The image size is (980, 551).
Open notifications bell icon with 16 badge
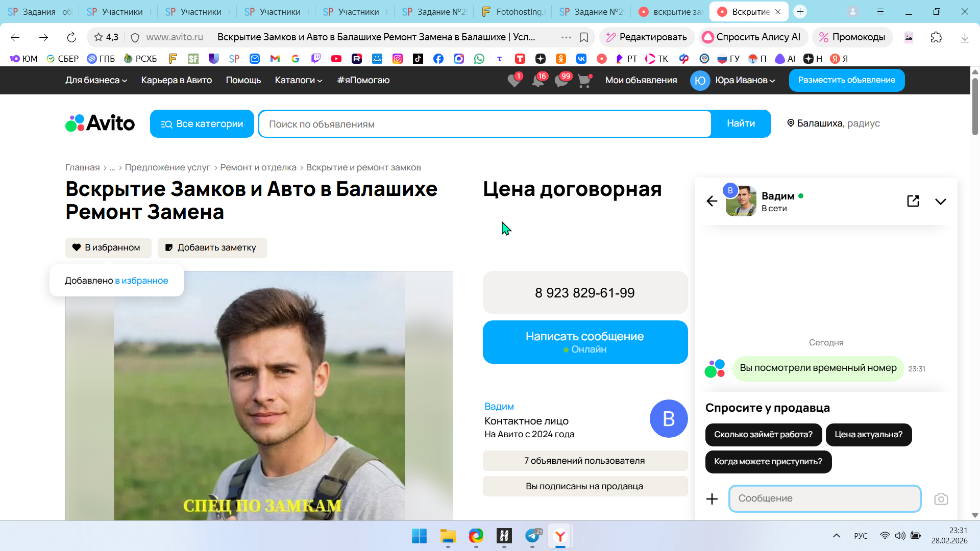point(537,81)
